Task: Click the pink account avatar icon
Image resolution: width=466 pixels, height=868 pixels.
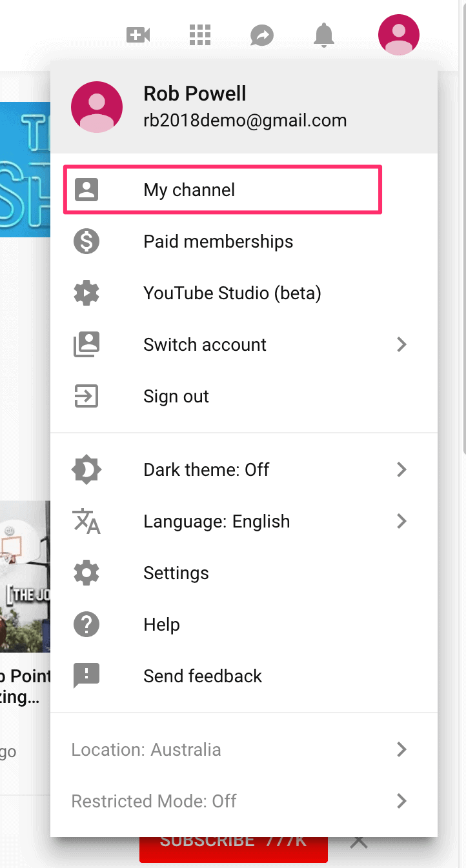Action: point(398,35)
